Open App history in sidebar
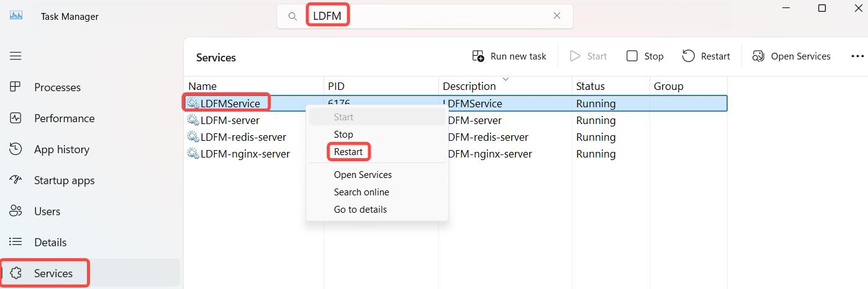This screenshot has width=868, height=289. (61, 149)
